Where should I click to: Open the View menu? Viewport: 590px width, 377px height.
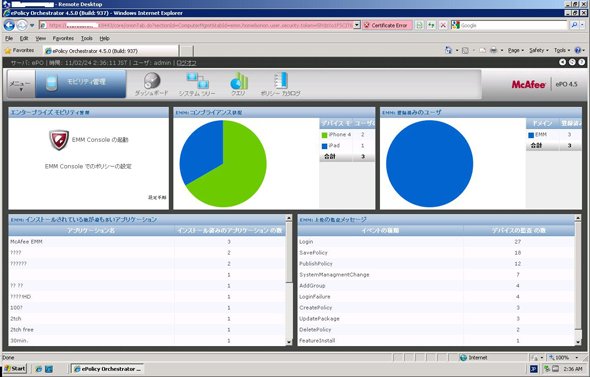pyautogui.click(x=41, y=38)
